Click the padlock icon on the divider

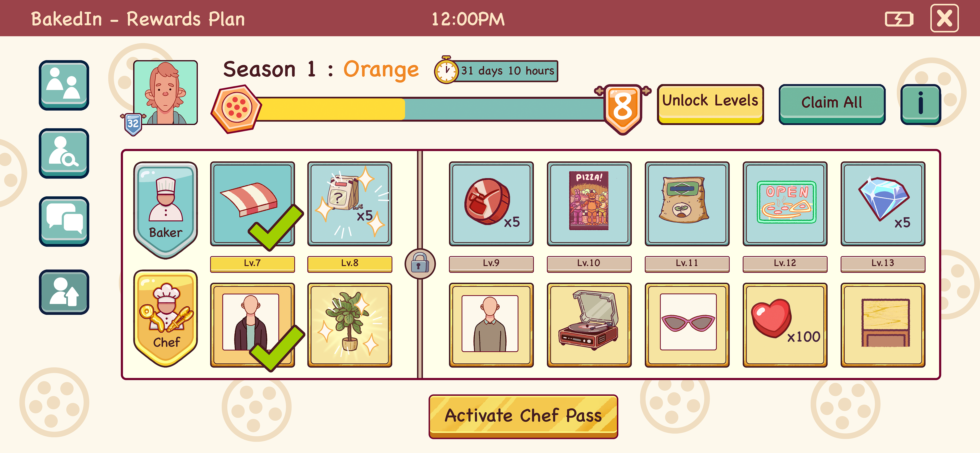point(420,264)
